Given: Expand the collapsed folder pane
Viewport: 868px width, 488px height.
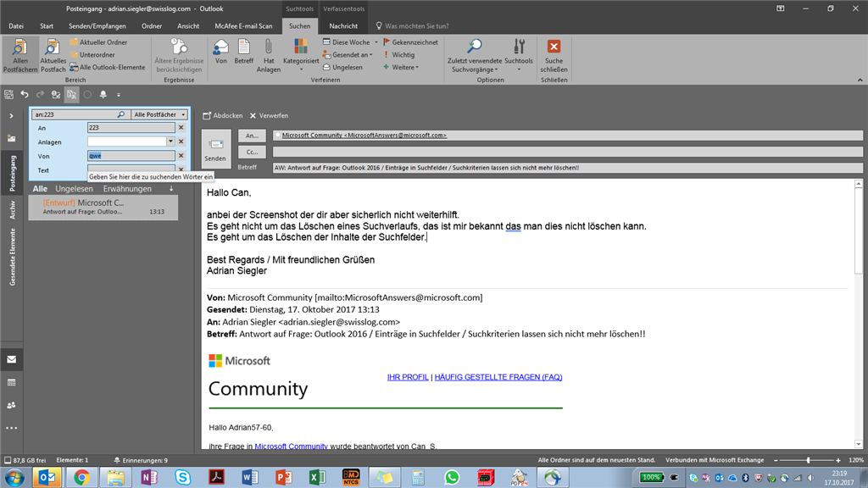Looking at the screenshot, I should [11, 116].
